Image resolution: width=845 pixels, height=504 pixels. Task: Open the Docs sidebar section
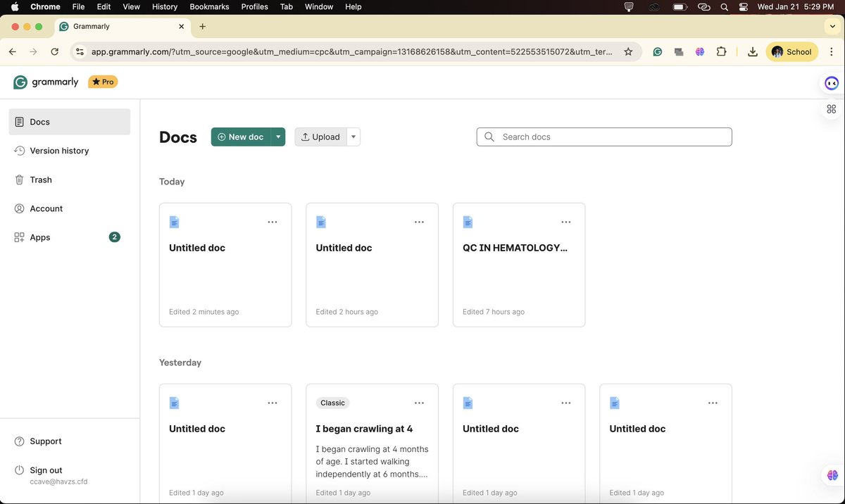(69, 122)
